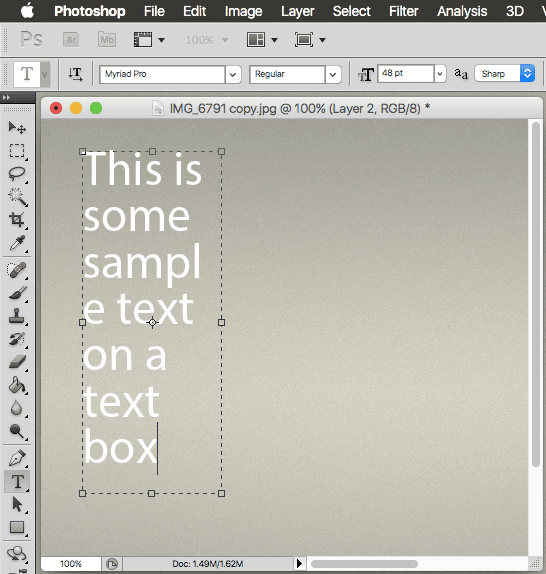Open the Sharp anti-aliasing dropdown

504,74
